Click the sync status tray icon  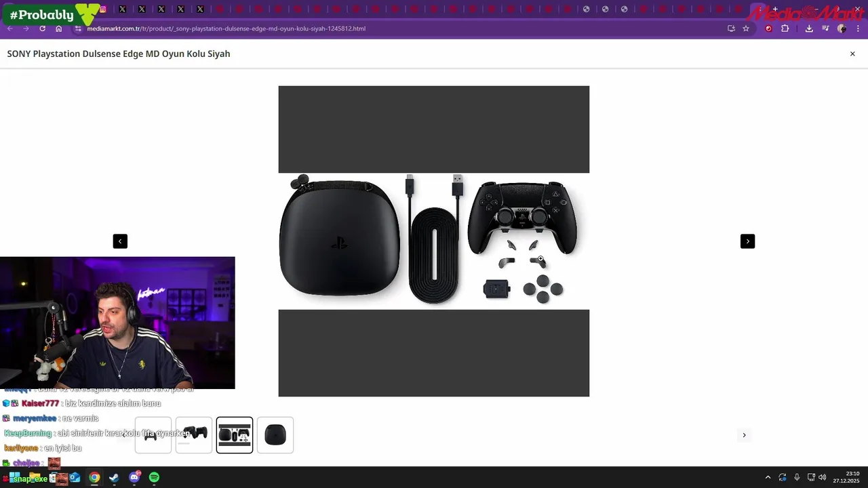[x=783, y=477]
